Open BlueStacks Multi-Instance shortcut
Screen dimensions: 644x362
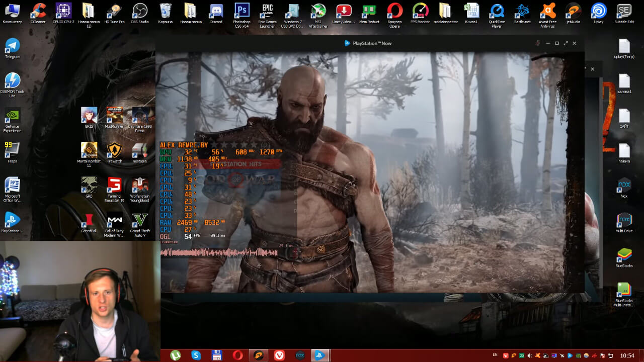click(624, 294)
